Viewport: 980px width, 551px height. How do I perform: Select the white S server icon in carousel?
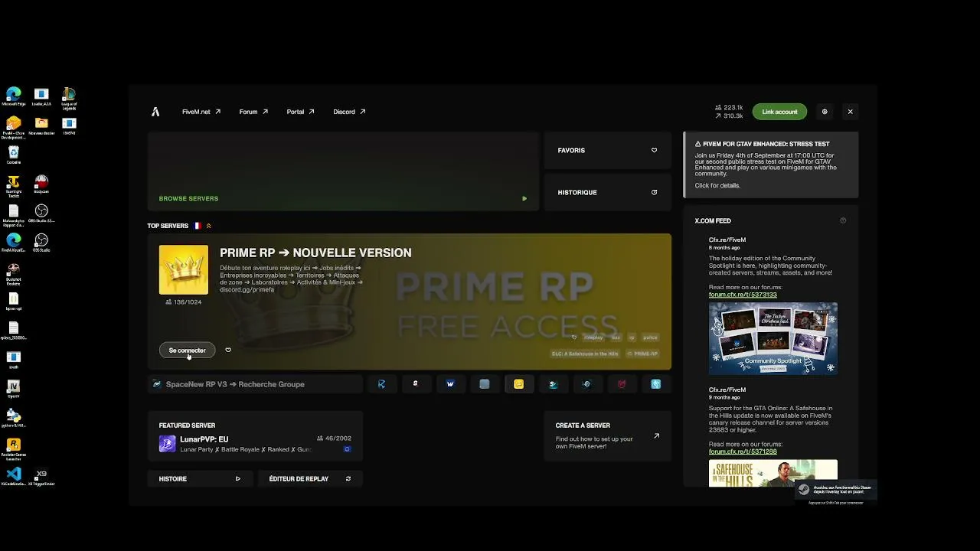click(x=416, y=384)
